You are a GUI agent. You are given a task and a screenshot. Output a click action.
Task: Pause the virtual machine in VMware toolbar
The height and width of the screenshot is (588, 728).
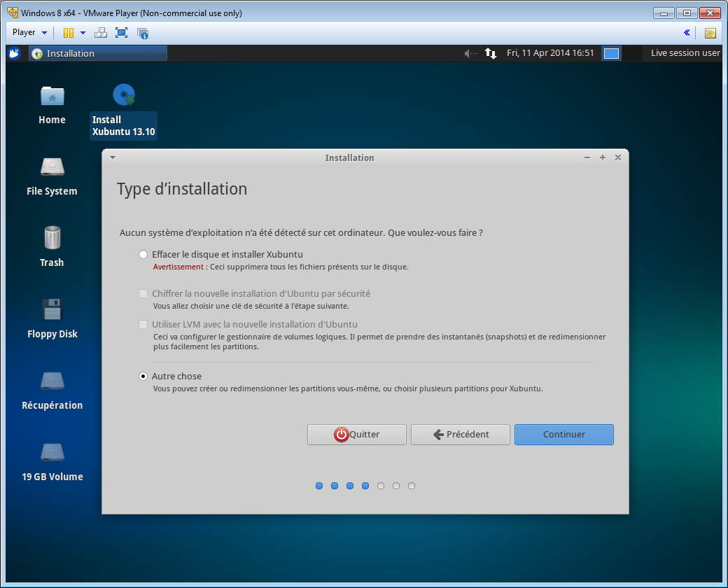pos(69,32)
